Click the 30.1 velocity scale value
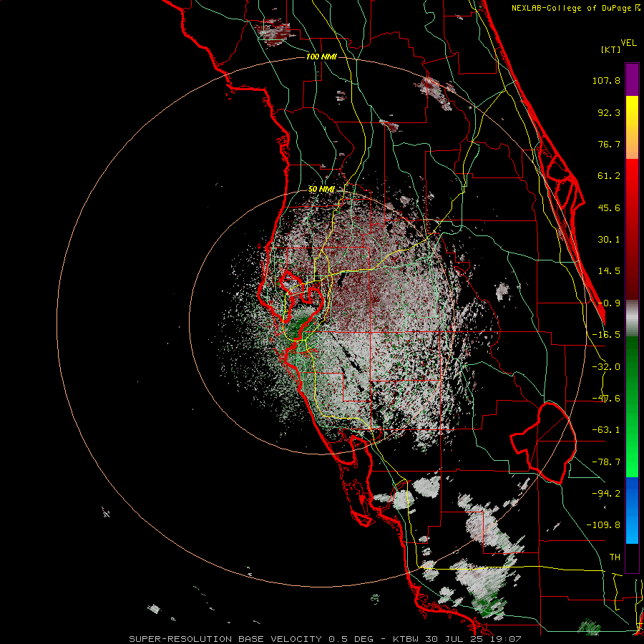The width and height of the screenshot is (644, 644). pos(609,240)
